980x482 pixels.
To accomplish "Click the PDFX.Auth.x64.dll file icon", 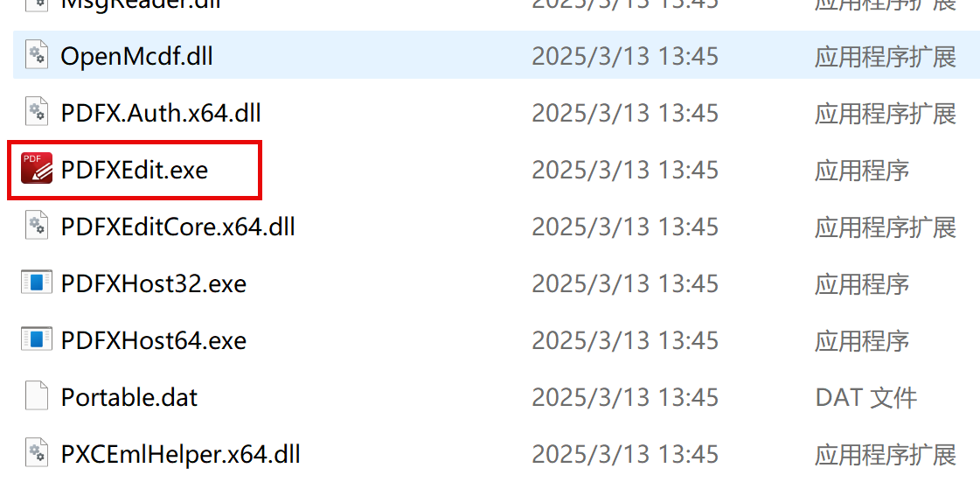I will [x=36, y=113].
